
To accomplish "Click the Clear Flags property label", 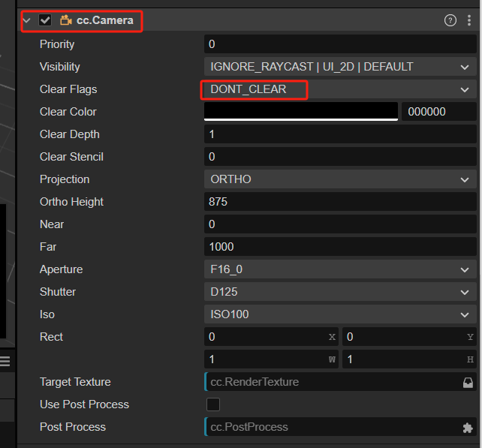I will tap(68, 89).
